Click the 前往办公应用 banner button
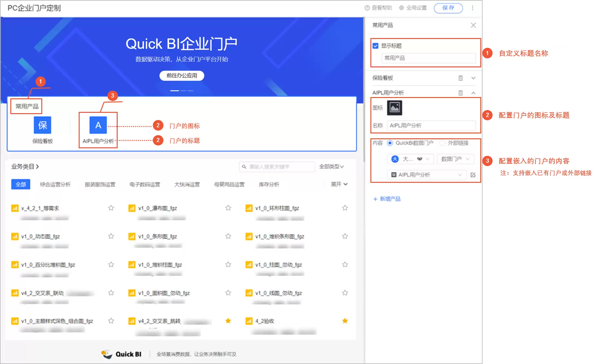 point(182,76)
